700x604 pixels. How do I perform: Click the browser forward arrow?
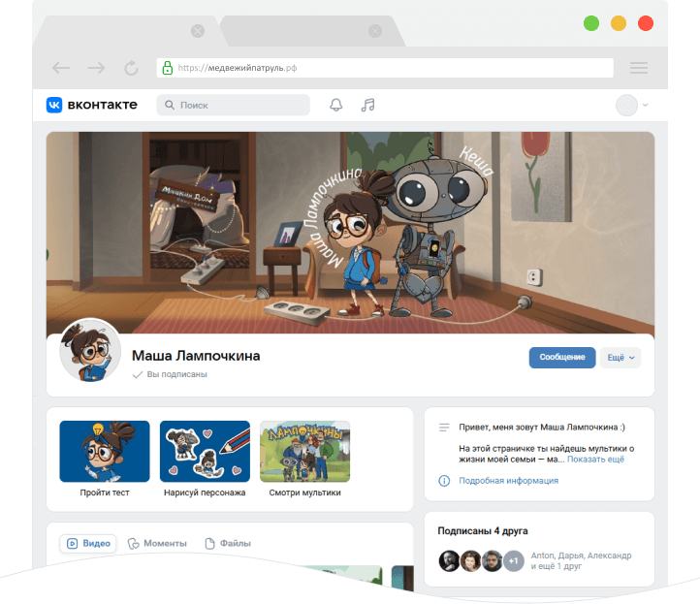(x=96, y=68)
